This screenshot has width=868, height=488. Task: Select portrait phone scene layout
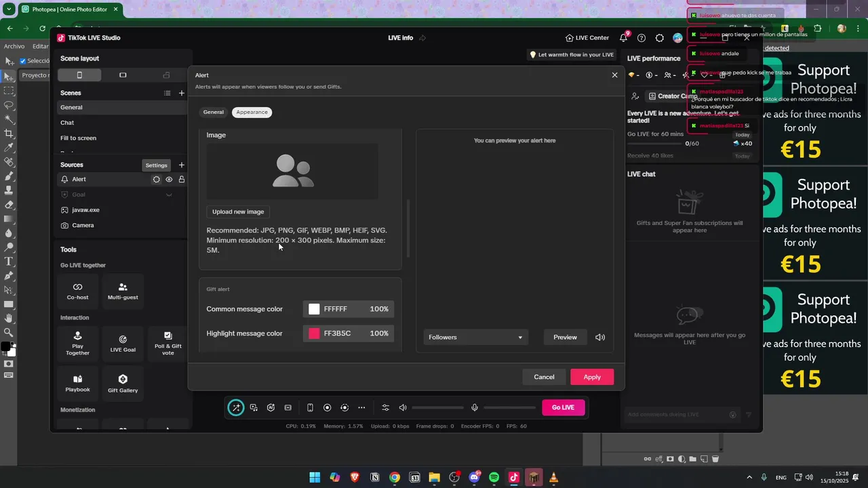[x=79, y=75]
